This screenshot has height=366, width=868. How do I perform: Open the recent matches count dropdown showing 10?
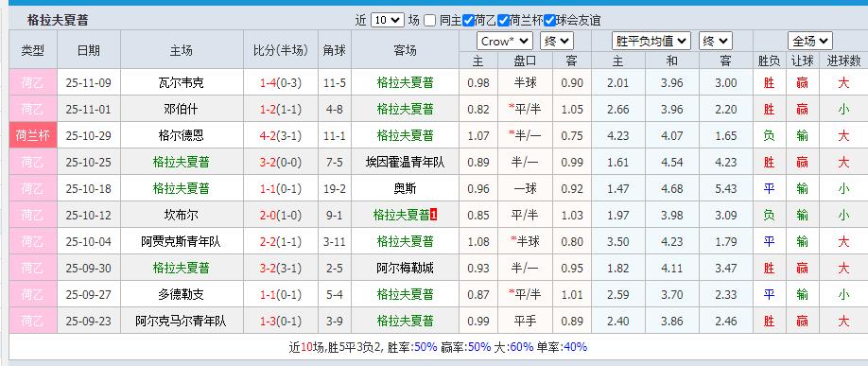point(388,21)
